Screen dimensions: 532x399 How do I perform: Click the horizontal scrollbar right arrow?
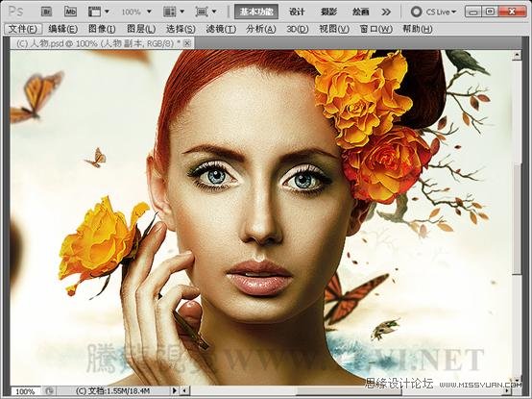tap(507, 391)
